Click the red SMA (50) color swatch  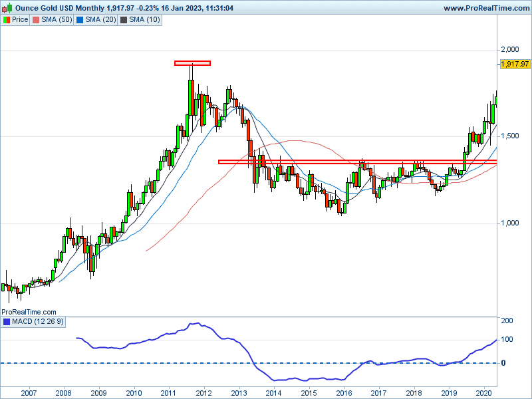(37, 19)
